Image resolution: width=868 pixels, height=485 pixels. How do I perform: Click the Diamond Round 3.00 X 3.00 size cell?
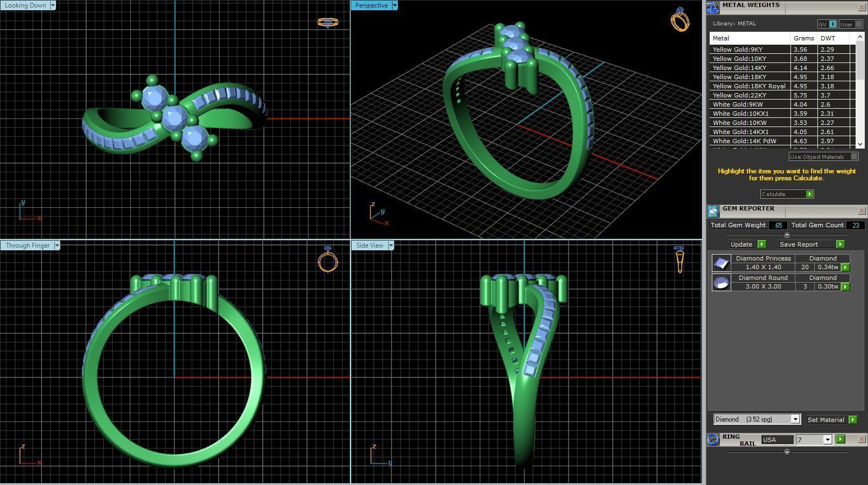pyautogui.click(x=763, y=286)
